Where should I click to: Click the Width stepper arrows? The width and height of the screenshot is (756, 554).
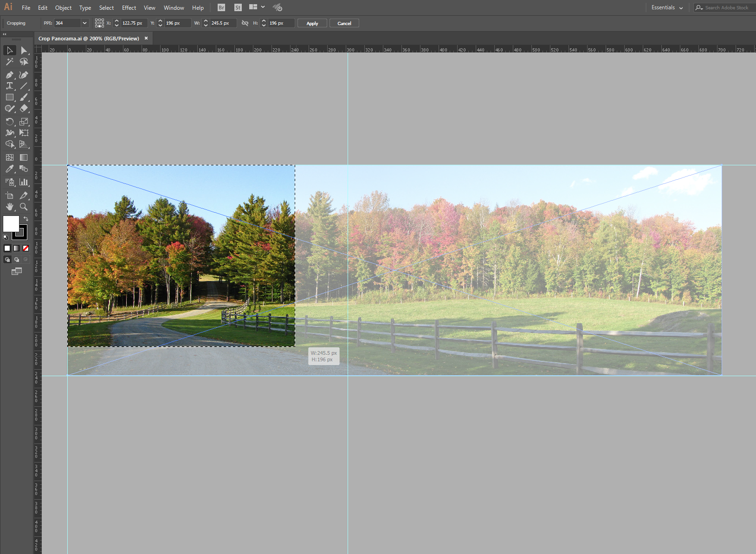click(x=206, y=23)
